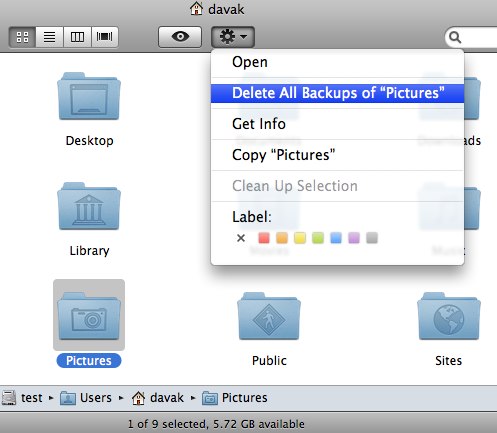497x433 pixels.
Task: Apply the green label color
Action: coord(318,238)
